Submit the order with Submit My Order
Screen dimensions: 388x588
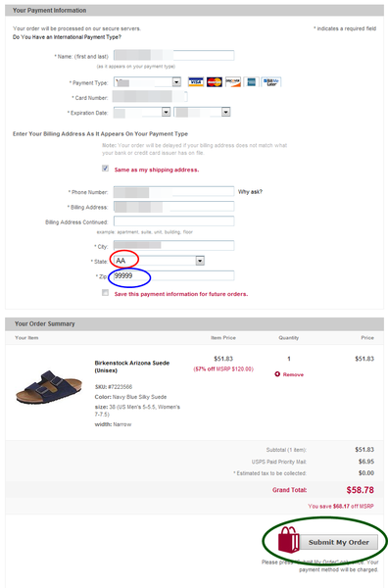click(x=338, y=542)
